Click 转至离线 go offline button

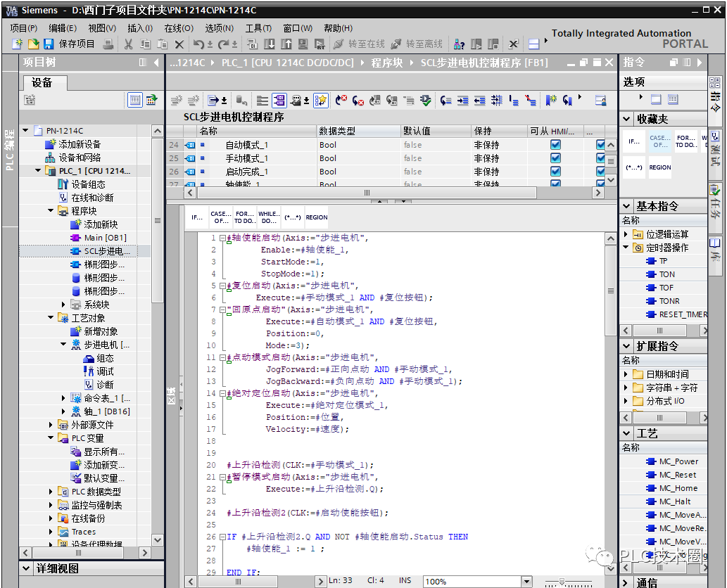(417, 44)
